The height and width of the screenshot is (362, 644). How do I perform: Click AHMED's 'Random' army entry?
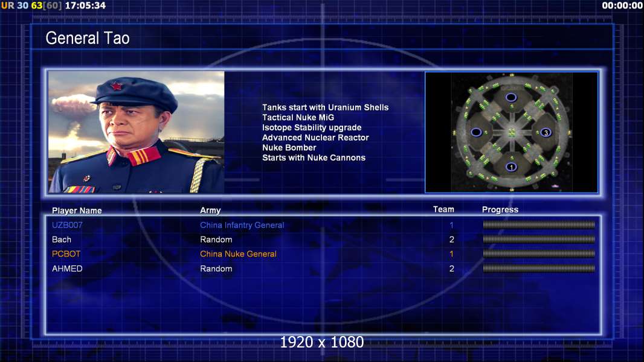[x=216, y=268]
